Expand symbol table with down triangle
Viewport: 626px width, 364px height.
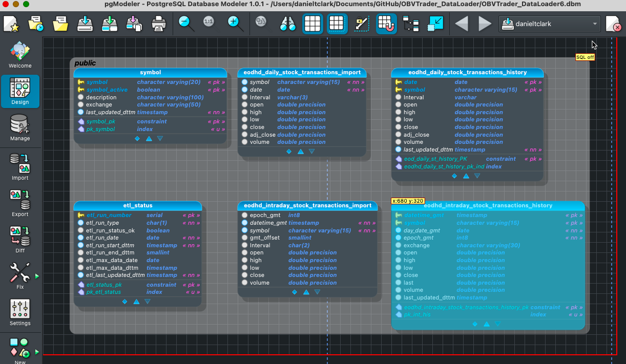[160, 138]
